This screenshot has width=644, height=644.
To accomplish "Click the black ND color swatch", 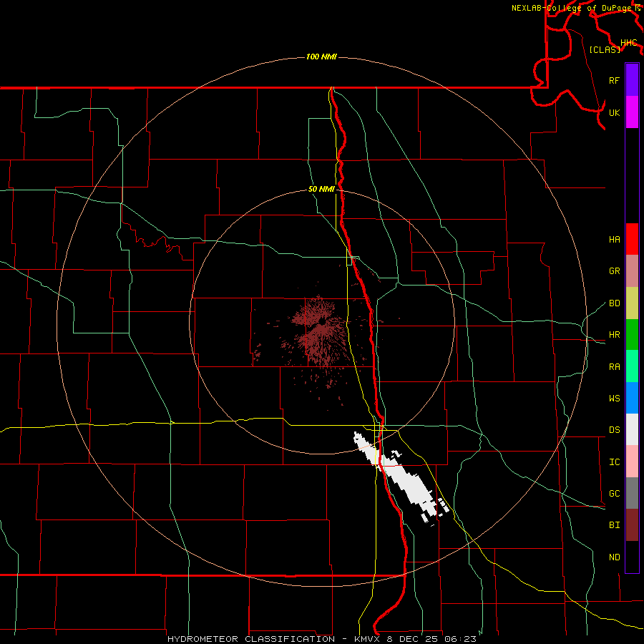I will pos(632,557).
